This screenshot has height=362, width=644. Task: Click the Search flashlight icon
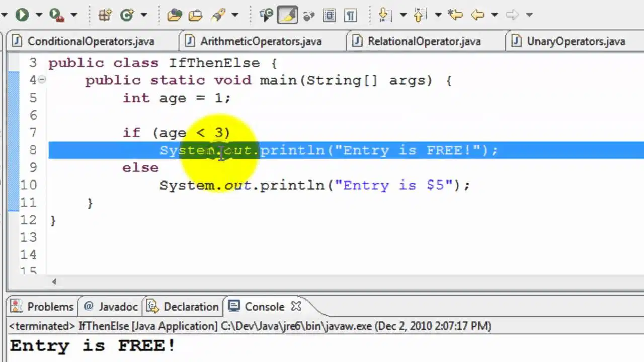pos(218,15)
